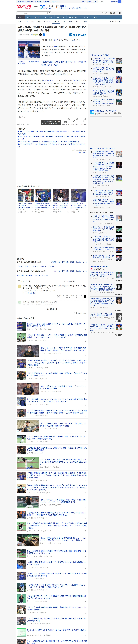Image resolution: width=138 pixels, height=644 pixels.
Task: Toggle the コメント非表示 checkbox
Action: (75, 313)
